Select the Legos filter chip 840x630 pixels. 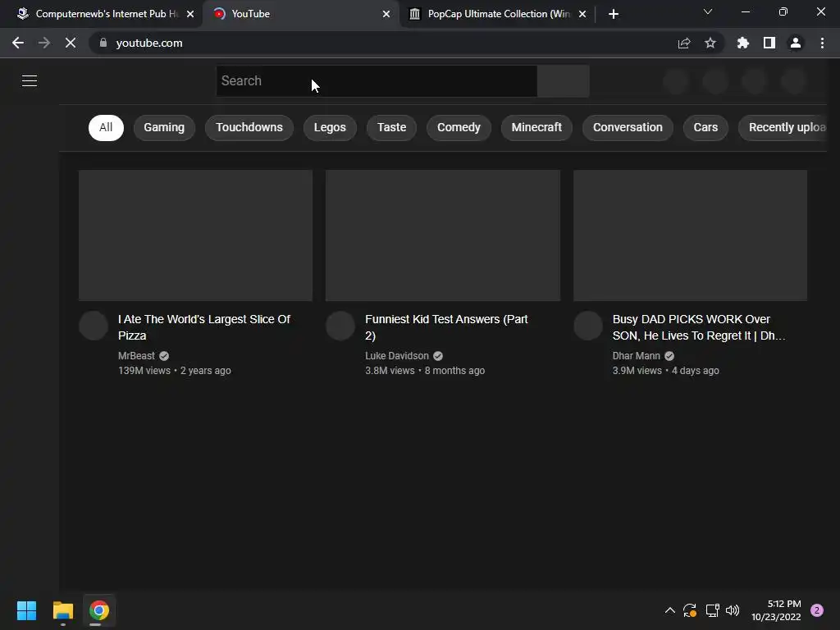(330, 127)
